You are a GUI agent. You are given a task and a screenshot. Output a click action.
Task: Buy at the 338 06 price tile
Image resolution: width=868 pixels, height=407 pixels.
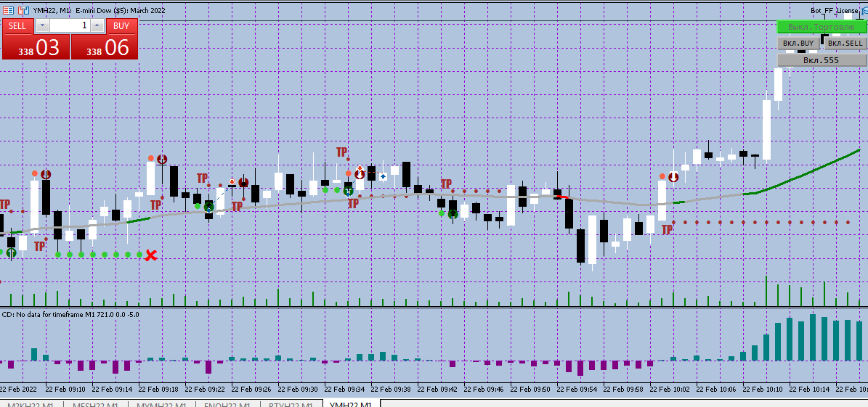[104, 47]
